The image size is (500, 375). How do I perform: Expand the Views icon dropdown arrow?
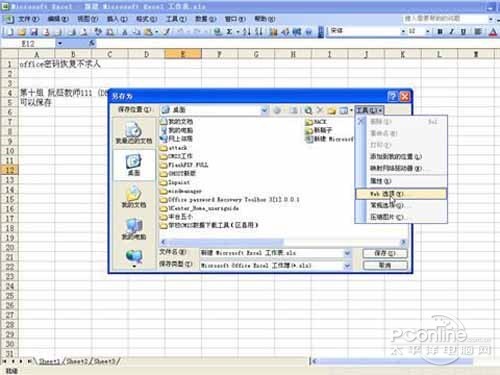[x=351, y=110]
